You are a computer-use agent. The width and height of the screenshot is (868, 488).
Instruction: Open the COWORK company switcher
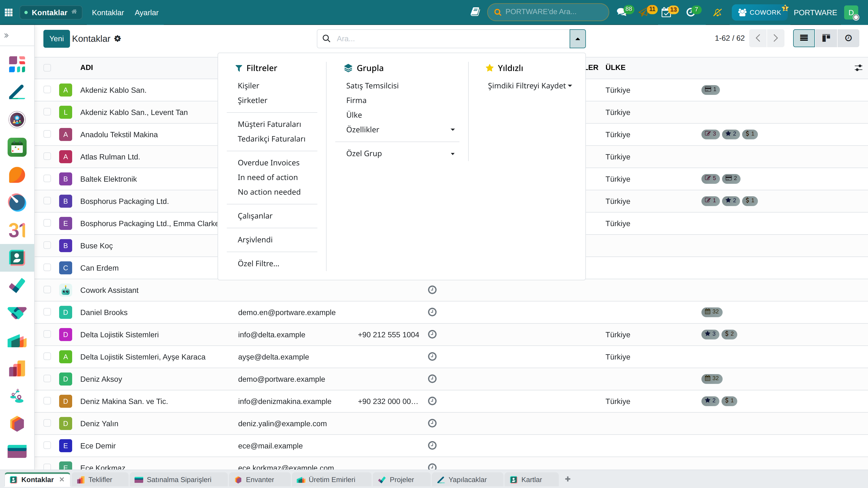[x=759, y=12]
